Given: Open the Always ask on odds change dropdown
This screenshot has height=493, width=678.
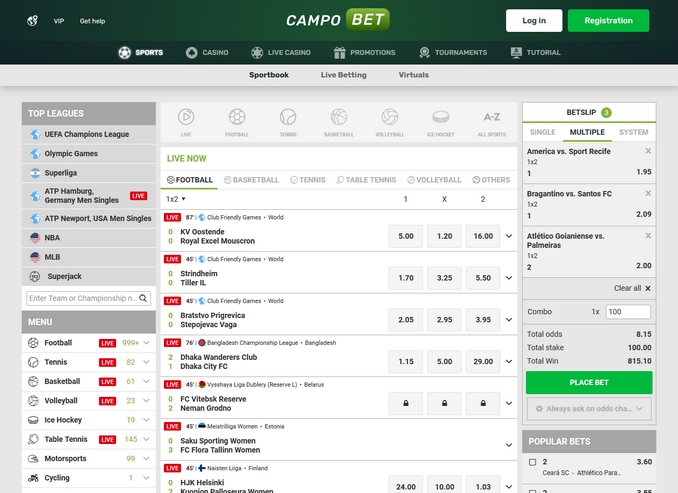Looking at the screenshot, I should point(589,409).
